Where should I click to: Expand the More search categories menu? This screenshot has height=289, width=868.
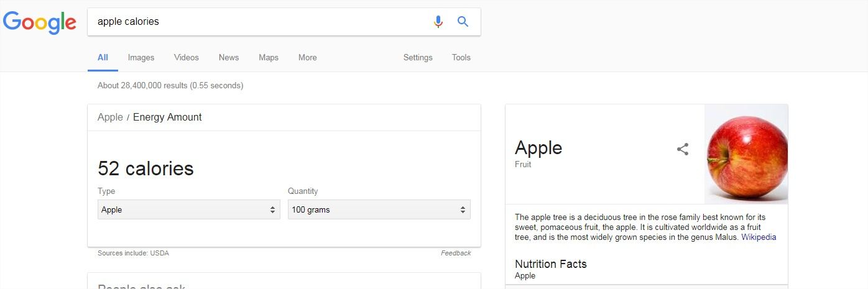tap(307, 57)
